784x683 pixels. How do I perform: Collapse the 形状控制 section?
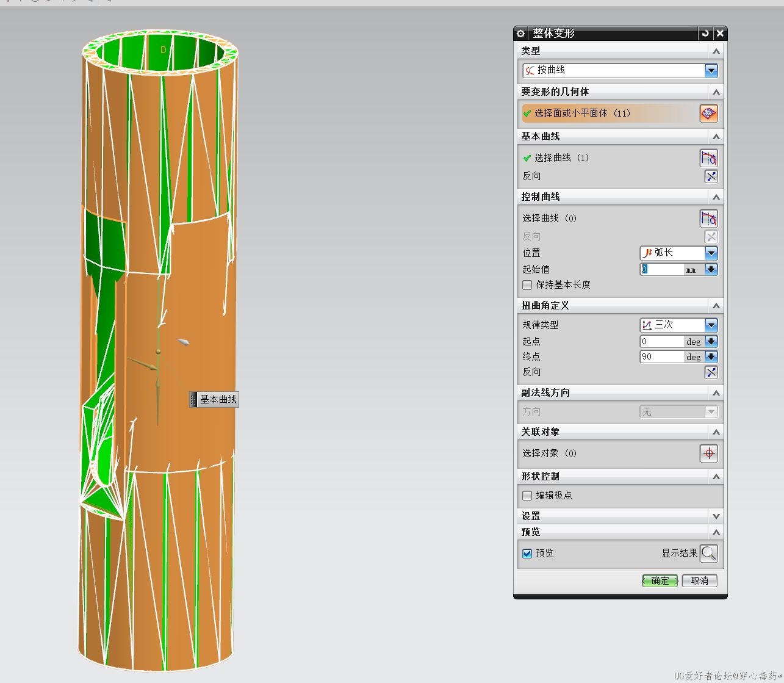point(716,477)
